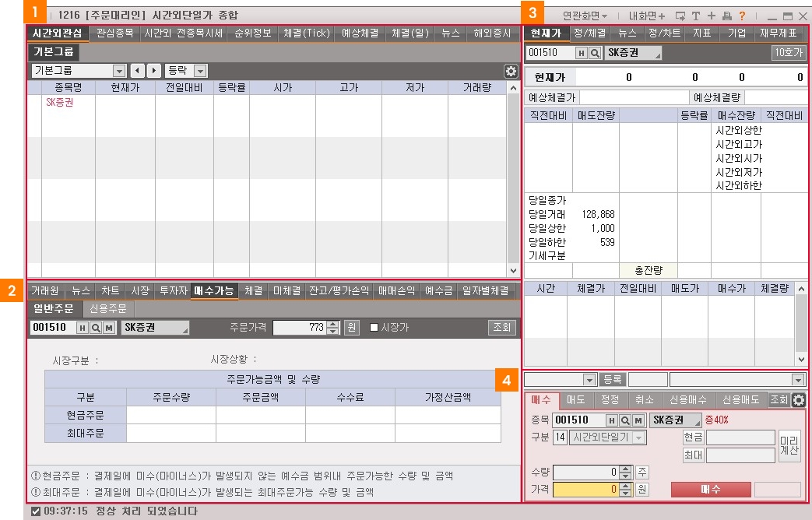Click the 등록 button
This screenshot has width=812, height=520.
(x=612, y=380)
